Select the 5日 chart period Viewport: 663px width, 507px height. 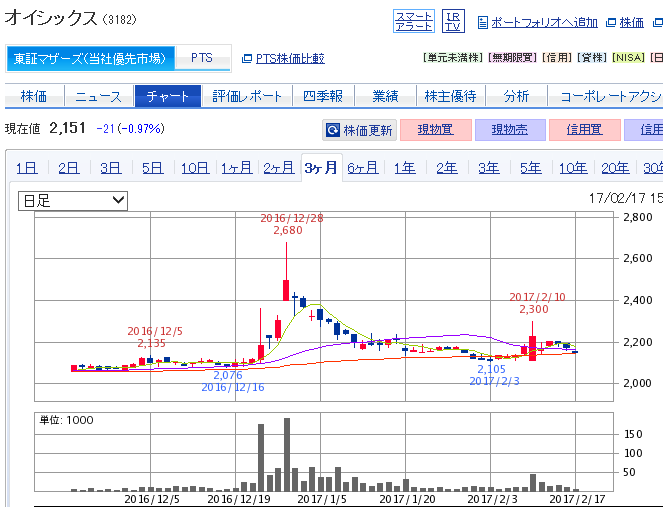(x=152, y=168)
